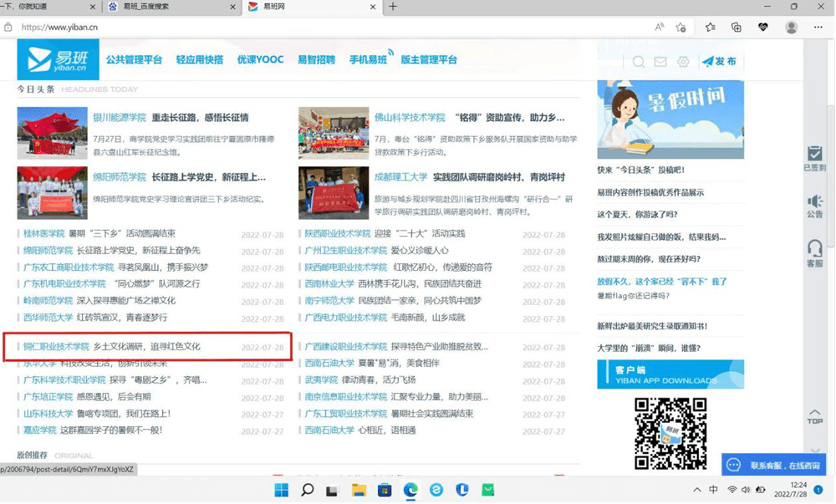Show hidden system tray icons
The image size is (836, 504).
[697, 490]
